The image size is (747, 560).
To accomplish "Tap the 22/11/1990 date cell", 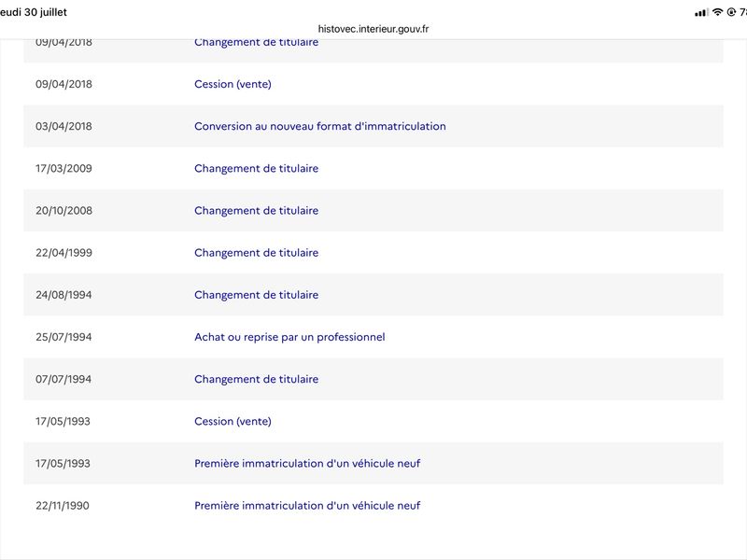I will [63, 506].
